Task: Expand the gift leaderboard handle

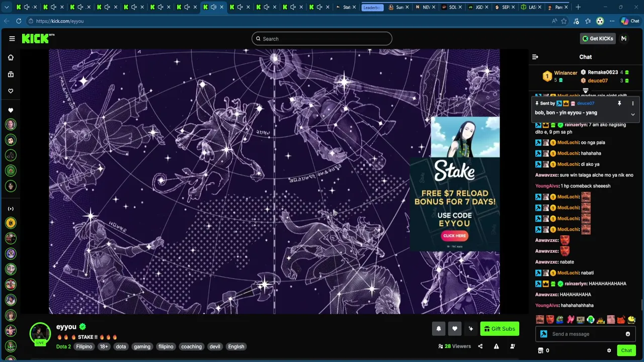Action: point(586,90)
